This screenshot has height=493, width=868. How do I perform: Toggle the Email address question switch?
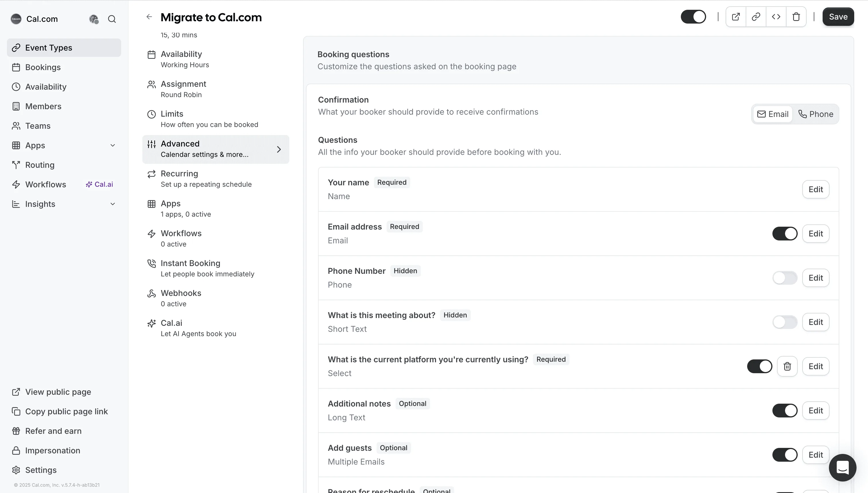(x=785, y=234)
